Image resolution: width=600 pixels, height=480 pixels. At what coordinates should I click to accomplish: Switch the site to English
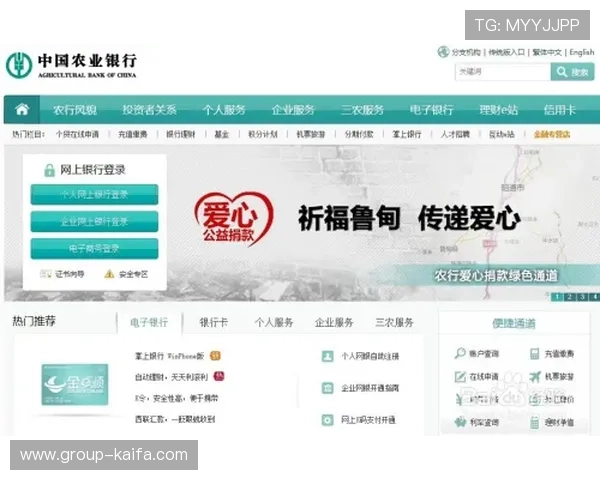point(582,52)
